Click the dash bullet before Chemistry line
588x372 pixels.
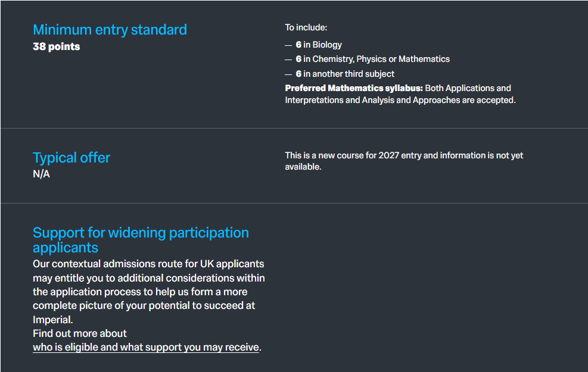(288, 59)
